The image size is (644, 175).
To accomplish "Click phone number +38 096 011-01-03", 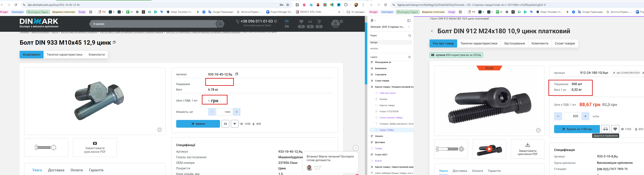I will pyautogui.click(x=256, y=21).
